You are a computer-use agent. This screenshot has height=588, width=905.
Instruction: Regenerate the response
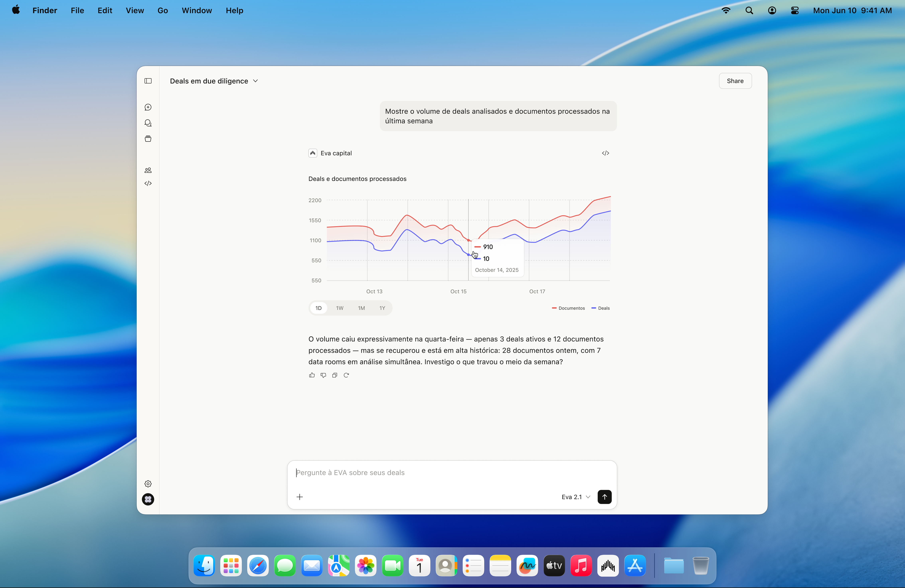[x=346, y=375]
